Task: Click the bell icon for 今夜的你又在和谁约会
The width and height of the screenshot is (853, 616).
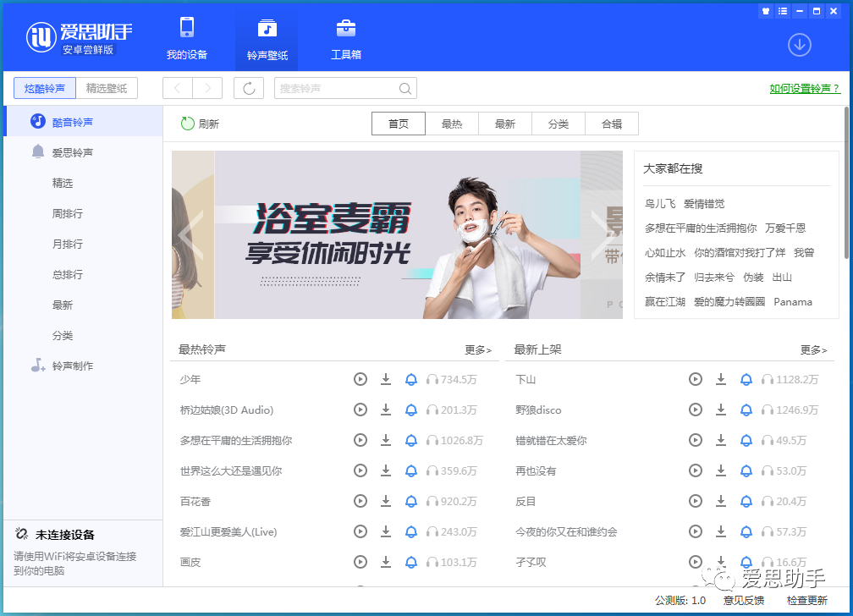Action: click(746, 531)
